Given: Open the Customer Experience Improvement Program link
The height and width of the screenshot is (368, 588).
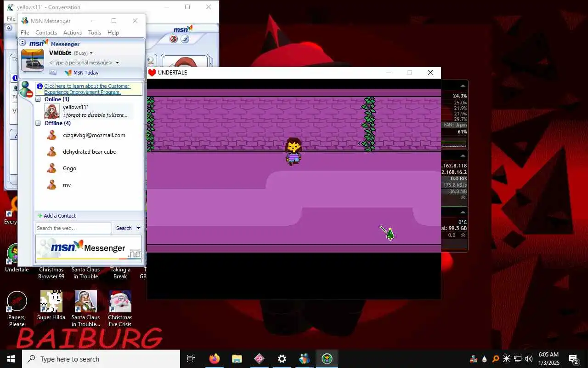Looking at the screenshot, I should coord(87,89).
